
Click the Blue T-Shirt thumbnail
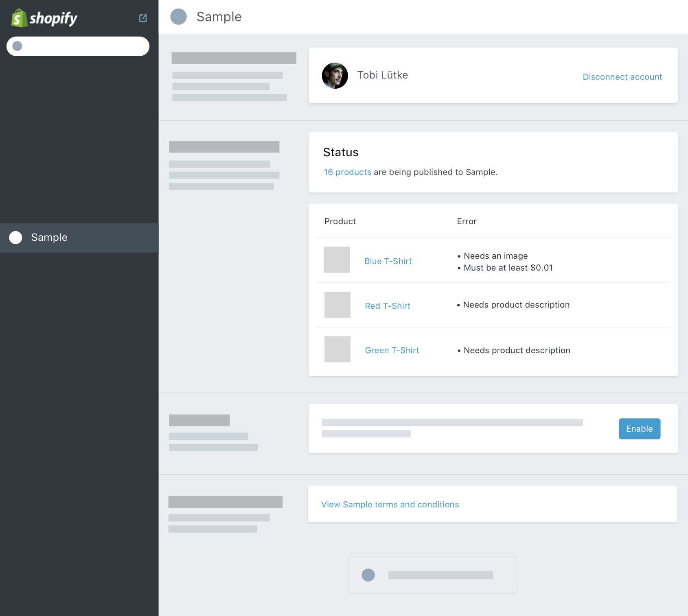pos(337,260)
